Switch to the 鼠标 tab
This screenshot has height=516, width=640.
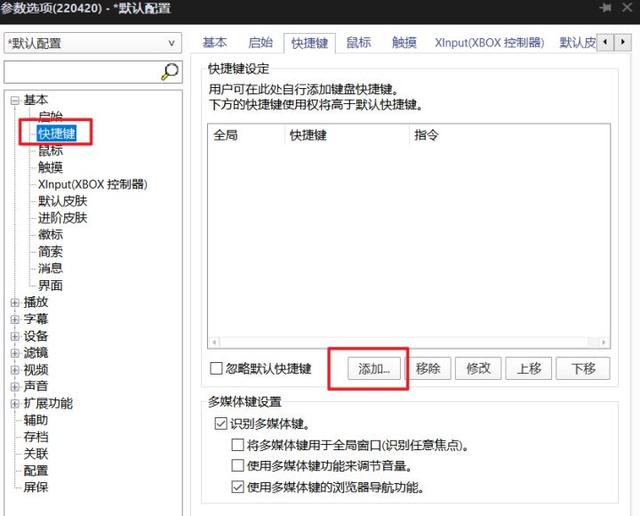[x=358, y=42]
